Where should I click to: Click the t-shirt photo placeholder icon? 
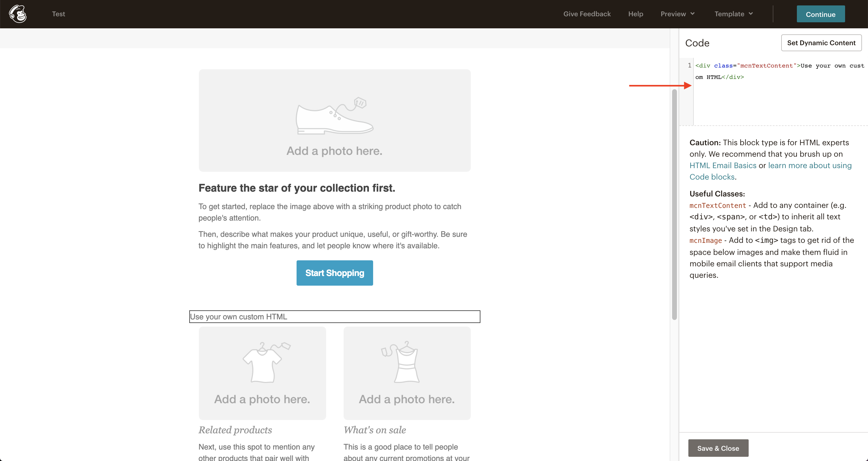tap(266, 362)
